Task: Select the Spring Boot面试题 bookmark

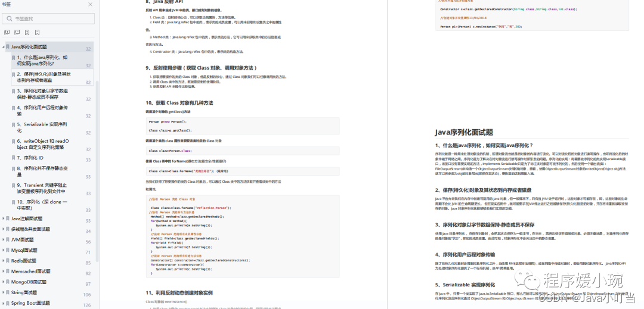Action: pyautogui.click(x=31, y=303)
